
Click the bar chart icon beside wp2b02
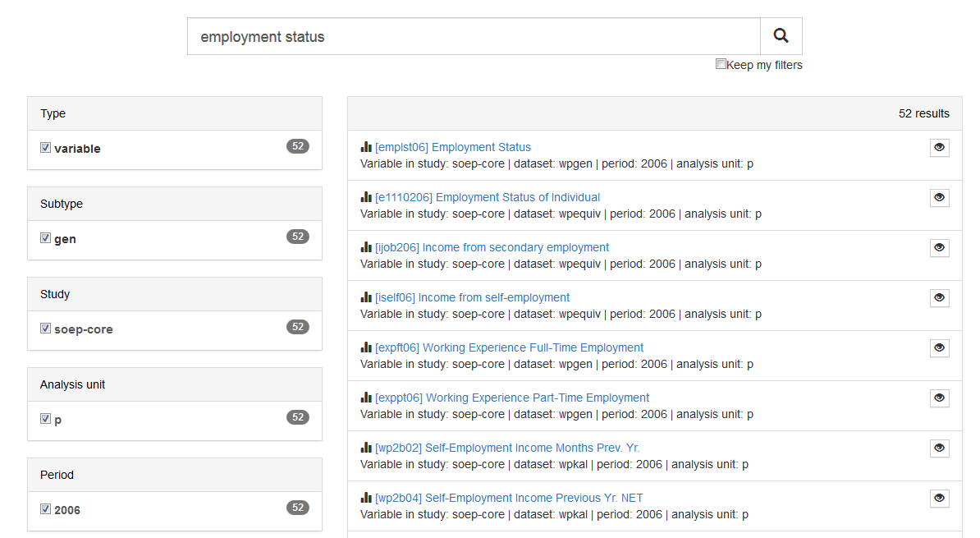click(x=366, y=448)
